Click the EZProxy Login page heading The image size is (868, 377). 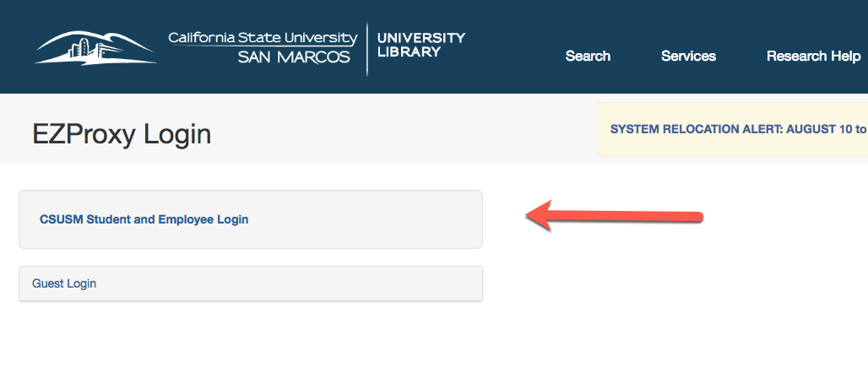pyautogui.click(x=122, y=134)
